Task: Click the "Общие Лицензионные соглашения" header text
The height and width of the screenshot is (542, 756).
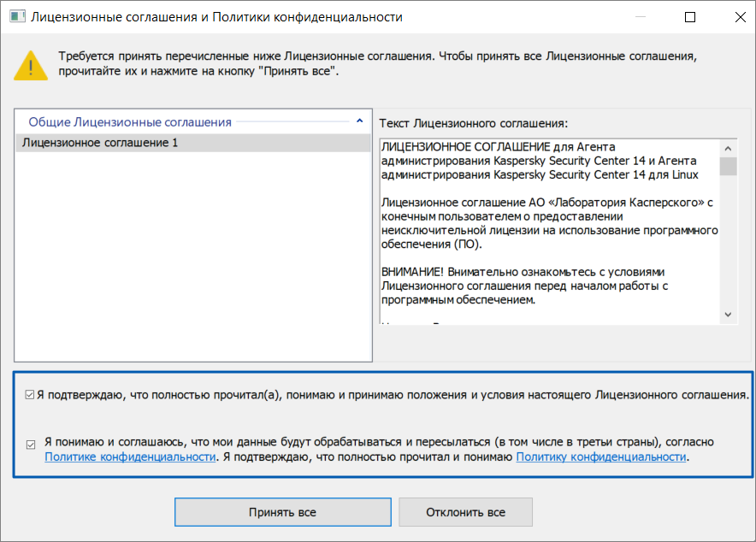Action: pos(130,122)
